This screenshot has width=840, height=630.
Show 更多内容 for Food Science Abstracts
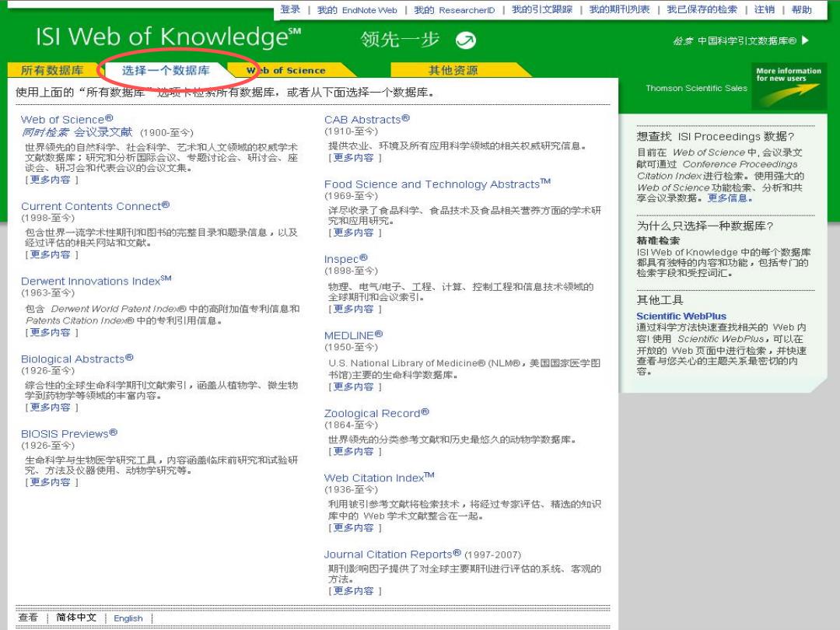[354, 233]
